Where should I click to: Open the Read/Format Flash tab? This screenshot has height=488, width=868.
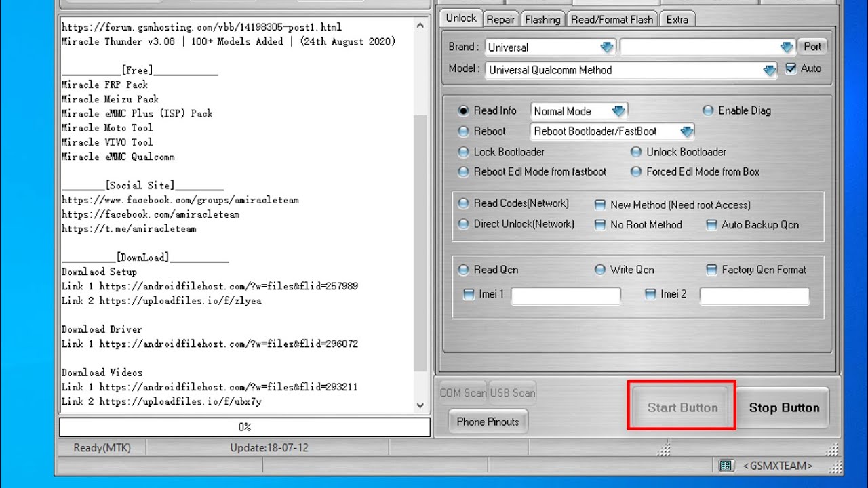coord(612,20)
